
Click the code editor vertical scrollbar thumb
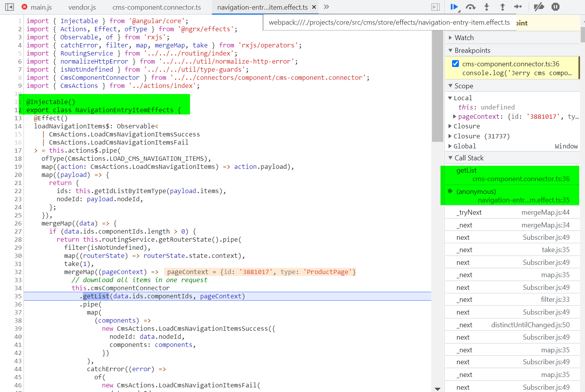(x=437, y=86)
